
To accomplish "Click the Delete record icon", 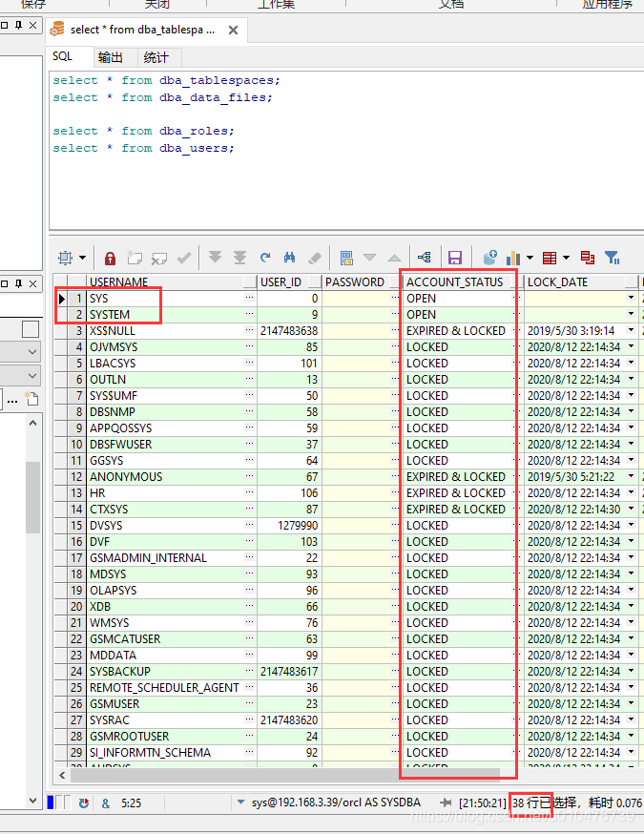I will (159, 258).
